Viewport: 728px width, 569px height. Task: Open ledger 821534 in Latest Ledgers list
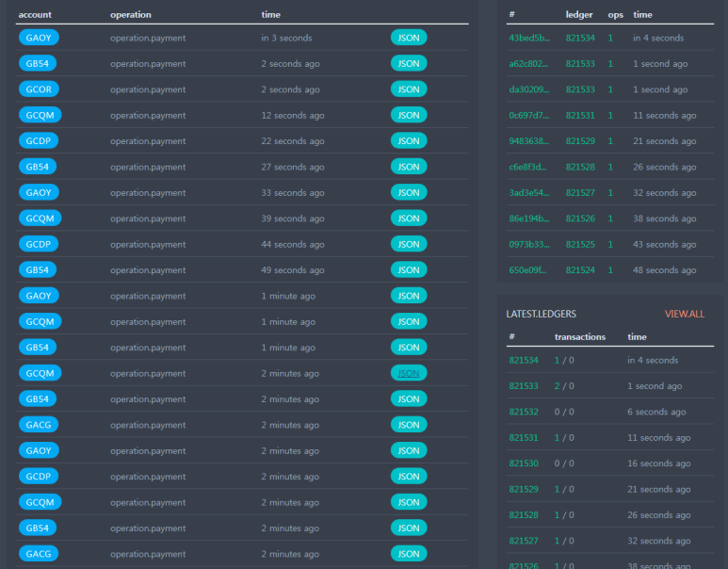(x=524, y=360)
